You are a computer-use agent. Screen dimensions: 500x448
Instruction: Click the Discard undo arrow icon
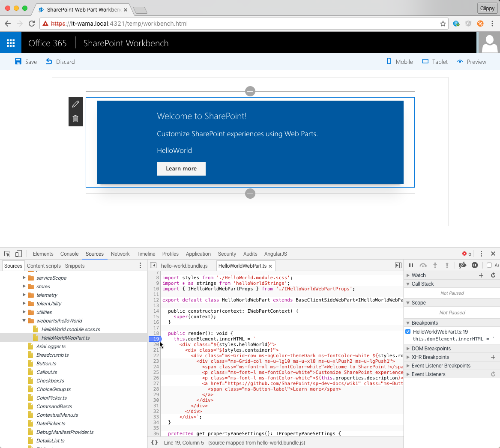pos(49,62)
